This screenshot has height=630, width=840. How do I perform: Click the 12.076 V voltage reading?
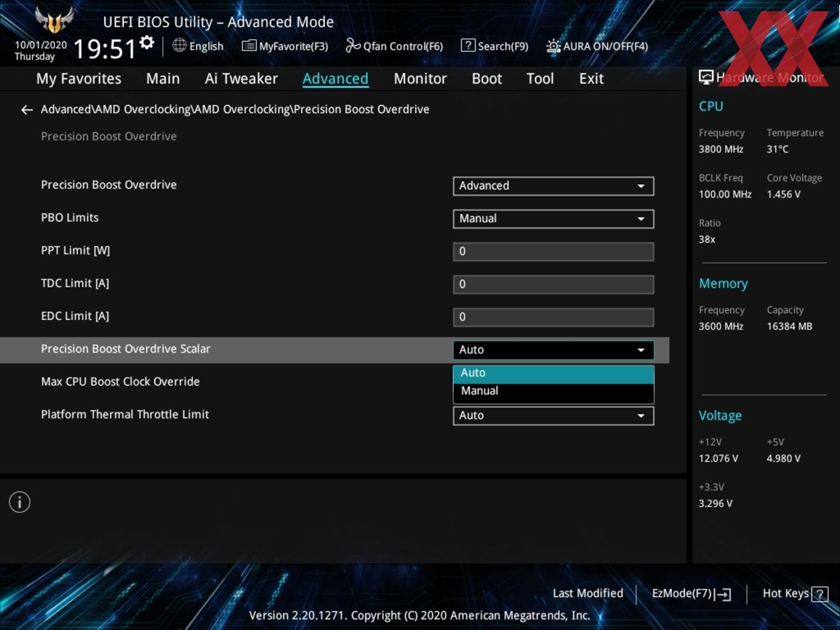718,458
